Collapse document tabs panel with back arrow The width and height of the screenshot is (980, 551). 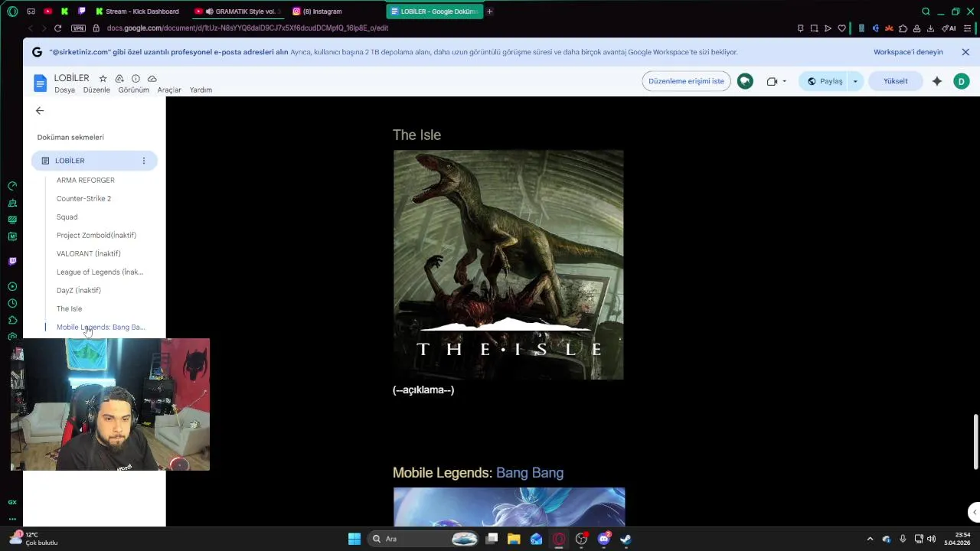40,111
